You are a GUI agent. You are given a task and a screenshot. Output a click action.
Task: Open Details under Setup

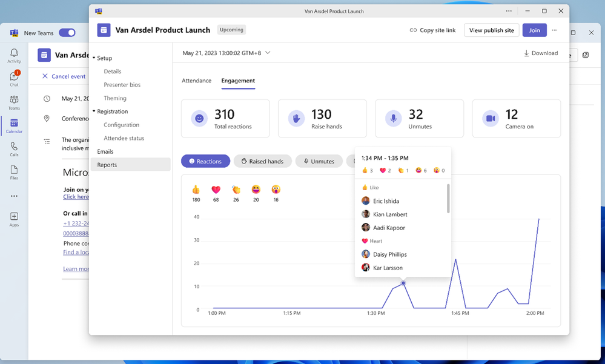point(112,71)
